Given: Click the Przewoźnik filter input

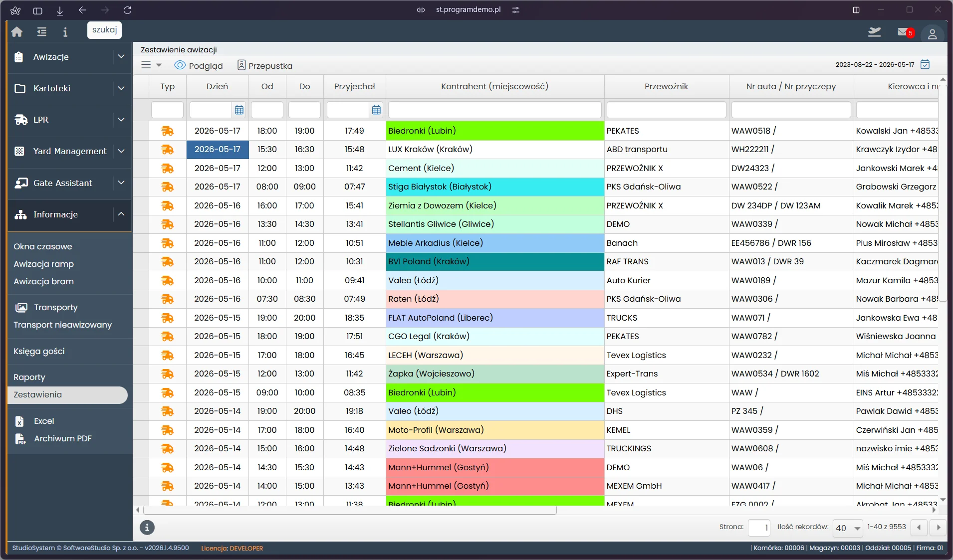Looking at the screenshot, I should 666,110.
